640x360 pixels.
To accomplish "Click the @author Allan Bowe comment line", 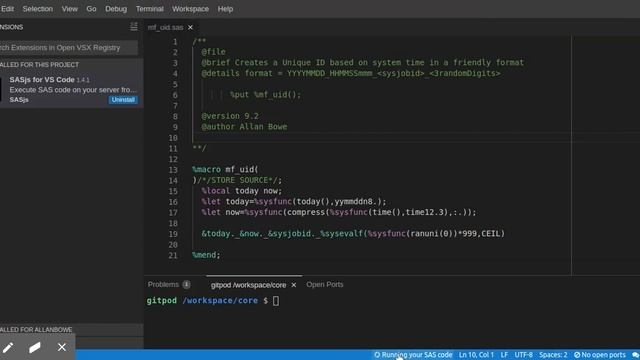I will 244,127.
